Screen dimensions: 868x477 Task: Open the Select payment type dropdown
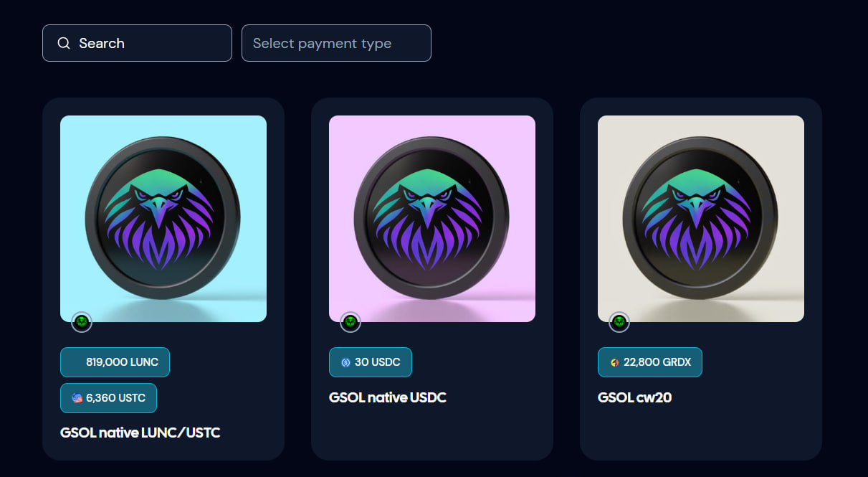[x=336, y=43]
